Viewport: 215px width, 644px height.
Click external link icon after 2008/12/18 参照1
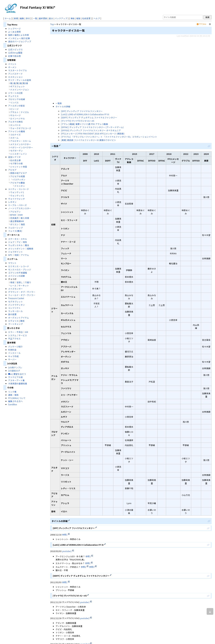[69, 534]
